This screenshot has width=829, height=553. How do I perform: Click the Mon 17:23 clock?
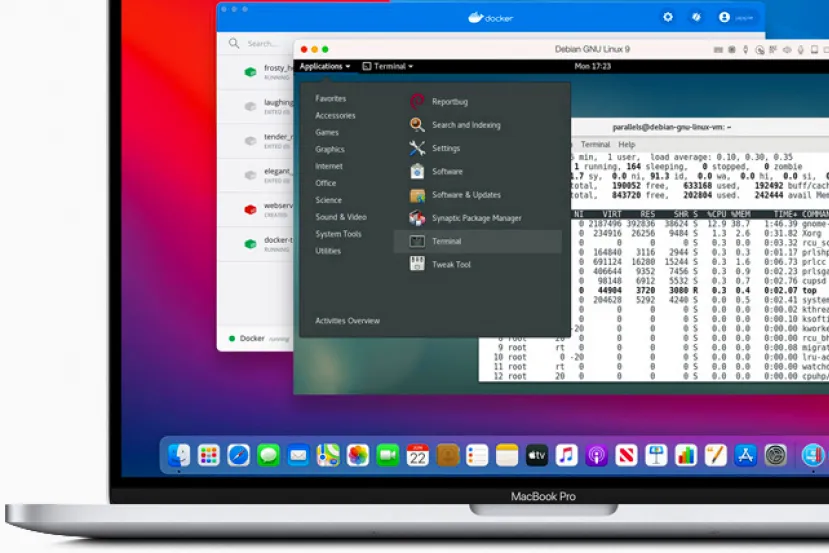pos(592,66)
